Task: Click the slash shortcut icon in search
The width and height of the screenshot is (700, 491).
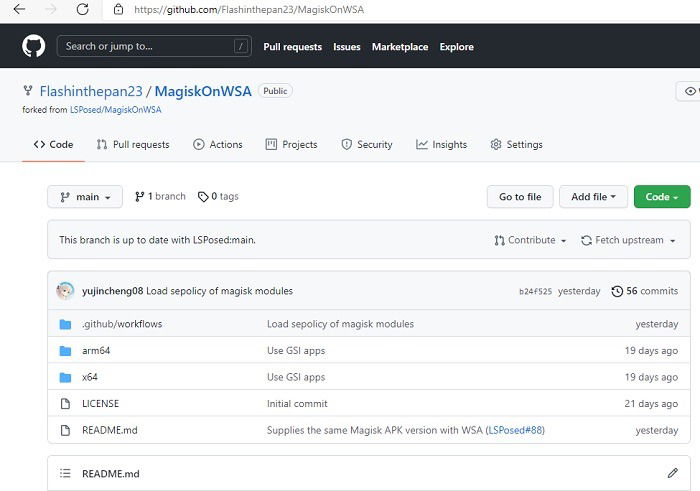Action: 241,46
